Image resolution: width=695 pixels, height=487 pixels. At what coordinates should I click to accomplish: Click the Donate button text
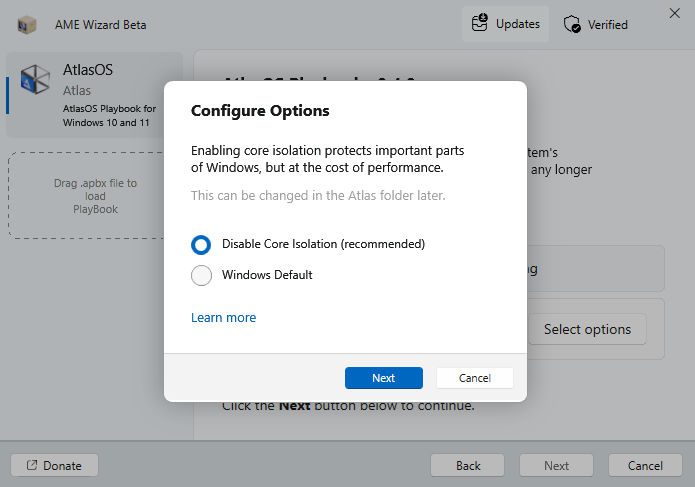pyautogui.click(x=63, y=465)
